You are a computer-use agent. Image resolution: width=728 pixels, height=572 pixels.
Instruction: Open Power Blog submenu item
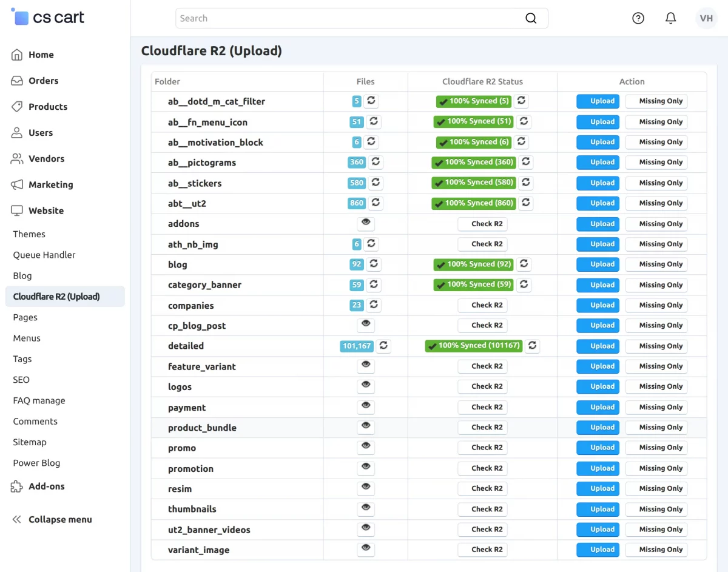(36, 463)
